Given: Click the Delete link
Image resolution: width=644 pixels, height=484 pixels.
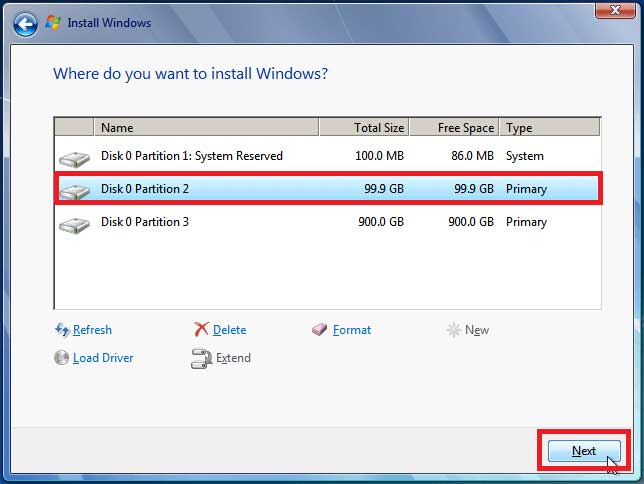Looking at the screenshot, I should tap(230, 330).
